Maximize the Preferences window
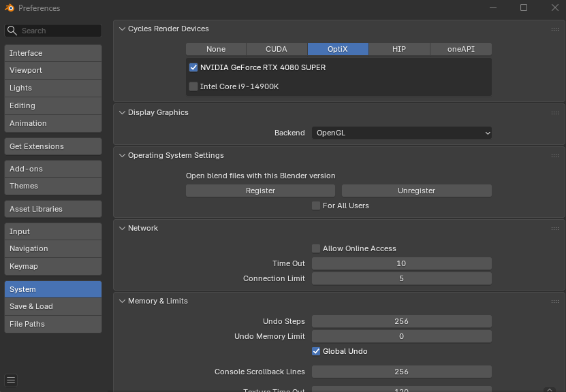Image resolution: width=566 pixels, height=392 pixels. tap(524, 7)
